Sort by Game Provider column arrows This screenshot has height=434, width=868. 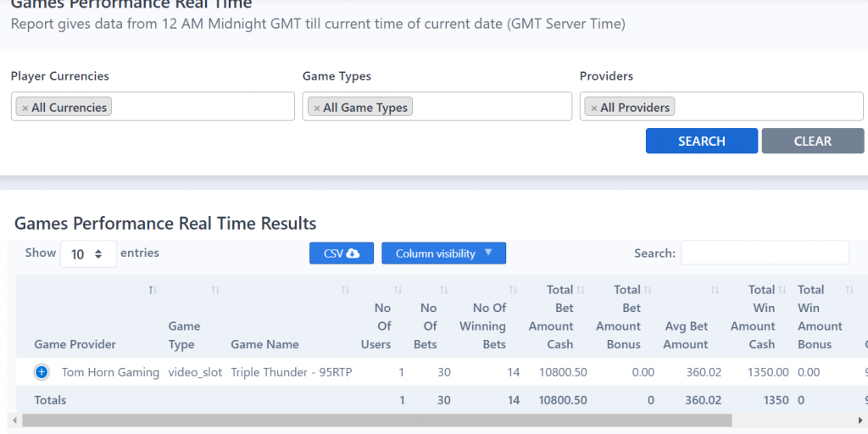(x=153, y=291)
